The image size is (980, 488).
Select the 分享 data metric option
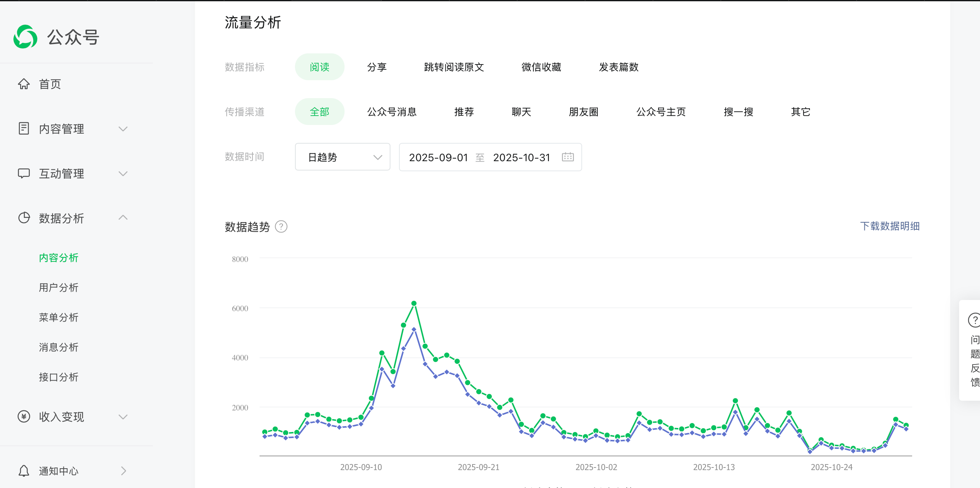377,67
